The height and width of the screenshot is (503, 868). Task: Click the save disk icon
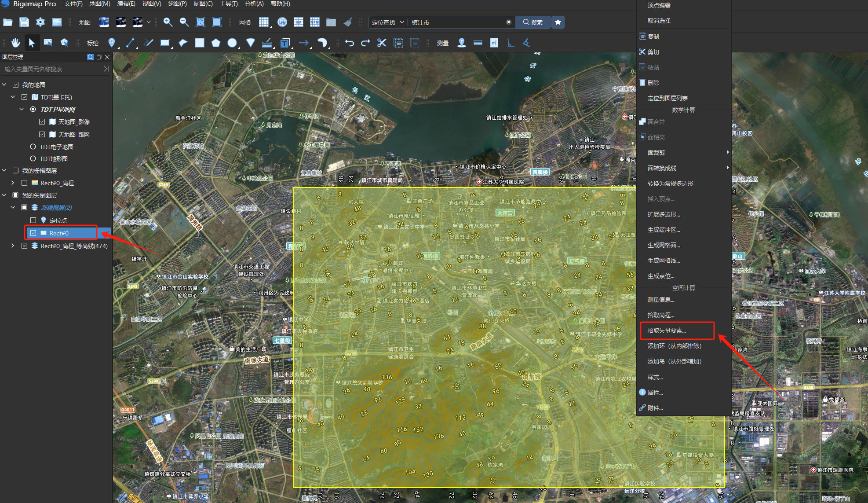click(x=24, y=22)
